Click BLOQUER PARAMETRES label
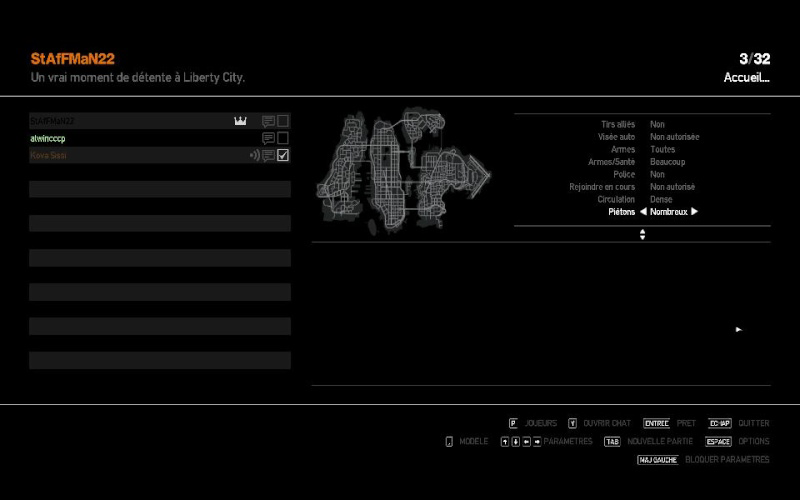 (x=727, y=460)
